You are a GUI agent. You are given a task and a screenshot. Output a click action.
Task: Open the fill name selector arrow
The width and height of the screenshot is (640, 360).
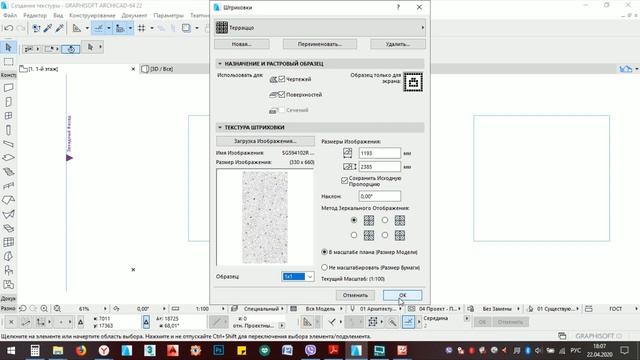[x=422, y=28]
